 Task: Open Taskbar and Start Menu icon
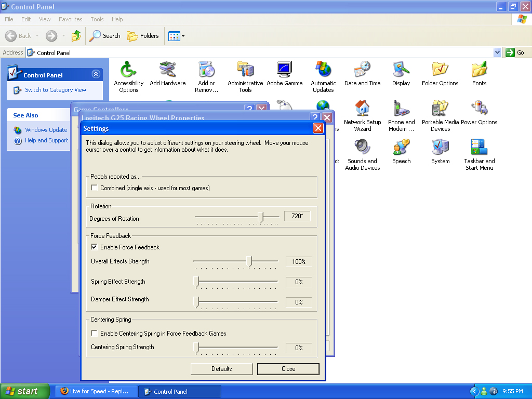479,155
